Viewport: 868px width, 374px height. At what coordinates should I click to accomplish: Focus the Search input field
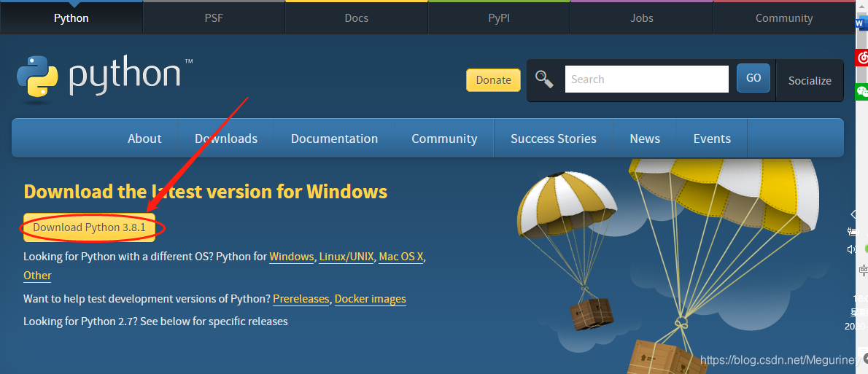click(x=646, y=79)
